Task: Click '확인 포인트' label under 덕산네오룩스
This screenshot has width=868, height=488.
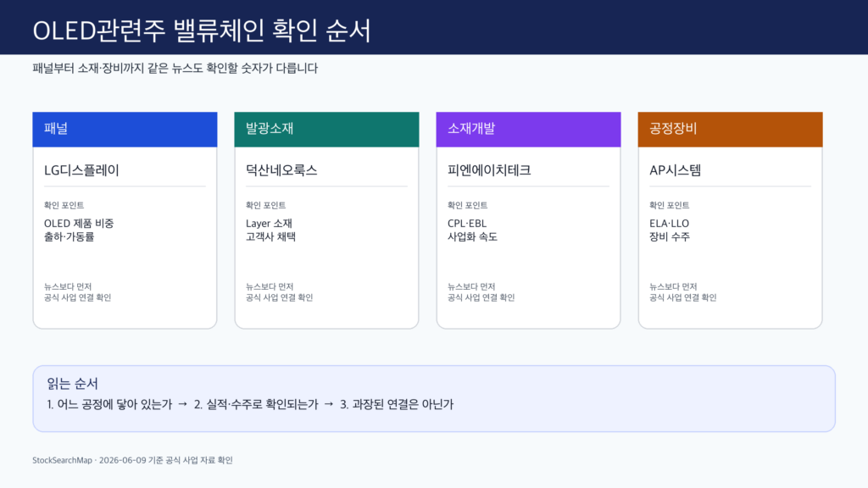Action: pos(265,205)
